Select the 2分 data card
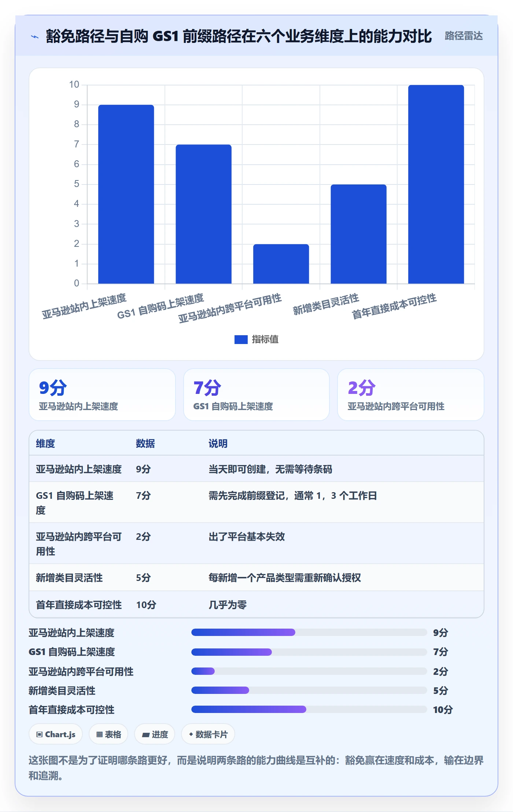The width and height of the screenshot is (513, 812). pyautogui.click(x=411, y=395)
